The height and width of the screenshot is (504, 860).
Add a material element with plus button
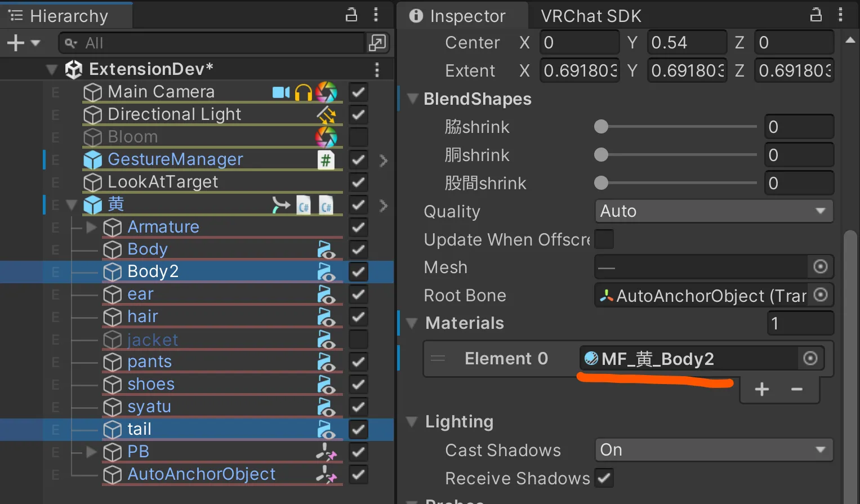click(x=761, y=389)
